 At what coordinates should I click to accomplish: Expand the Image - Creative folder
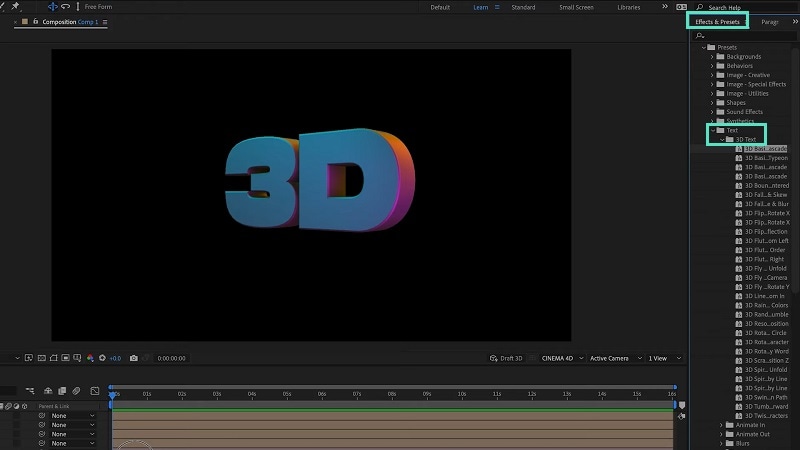(712, 75)
